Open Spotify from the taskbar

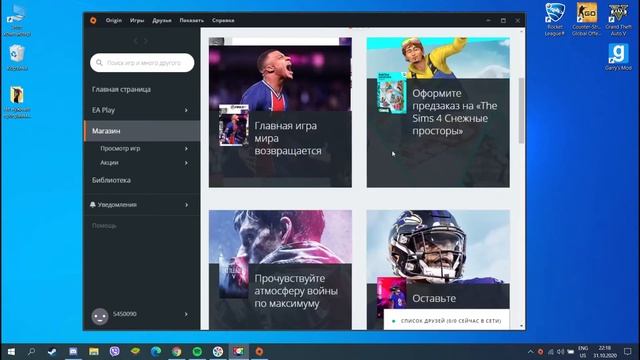tap(197, 351)
